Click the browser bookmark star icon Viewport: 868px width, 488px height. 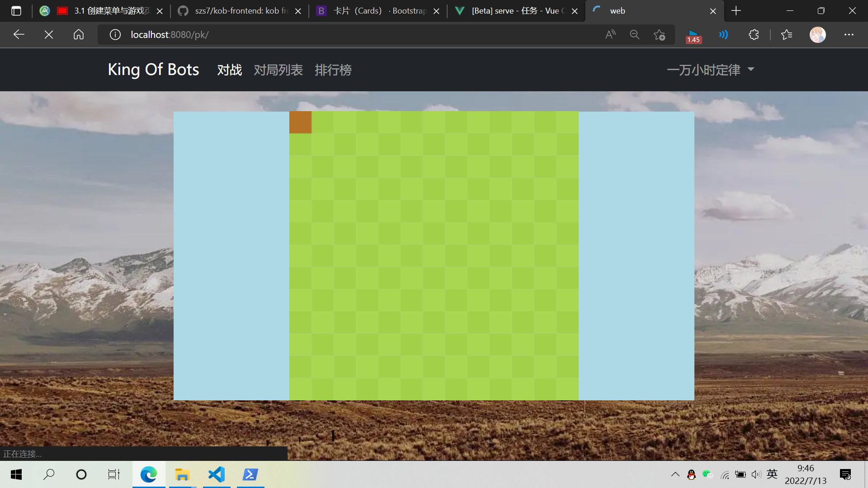tap(659, 34)
